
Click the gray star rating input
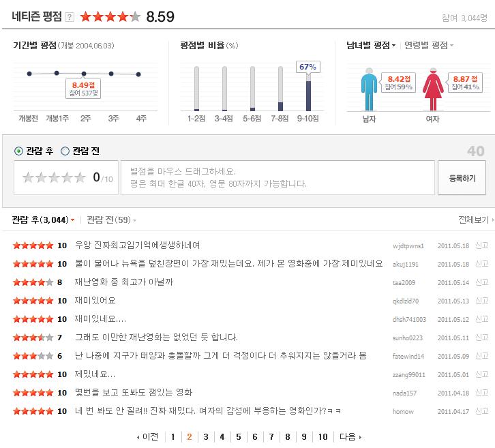54,177
